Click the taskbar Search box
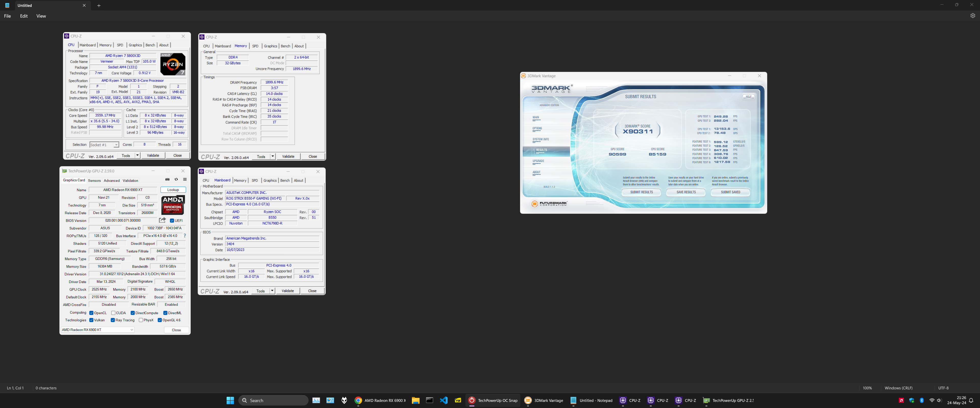 (x=273, y=400)
